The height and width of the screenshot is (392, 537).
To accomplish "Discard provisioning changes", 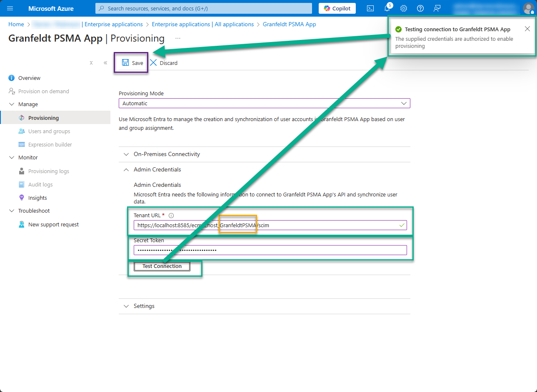I will click(164, 63).
